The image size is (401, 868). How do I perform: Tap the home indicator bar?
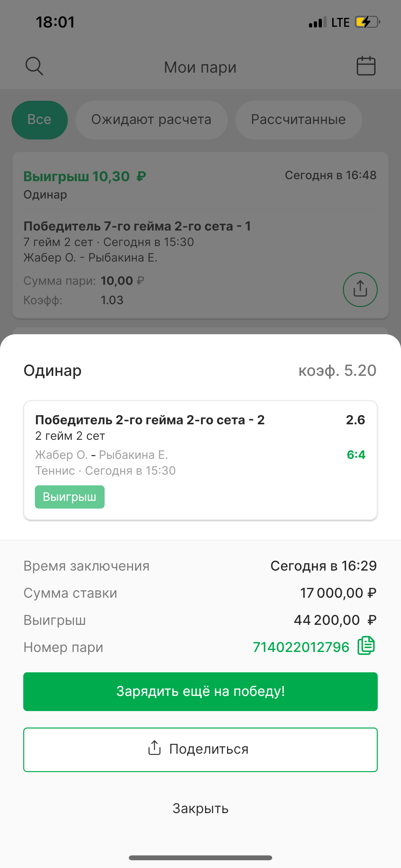[200, 858]
